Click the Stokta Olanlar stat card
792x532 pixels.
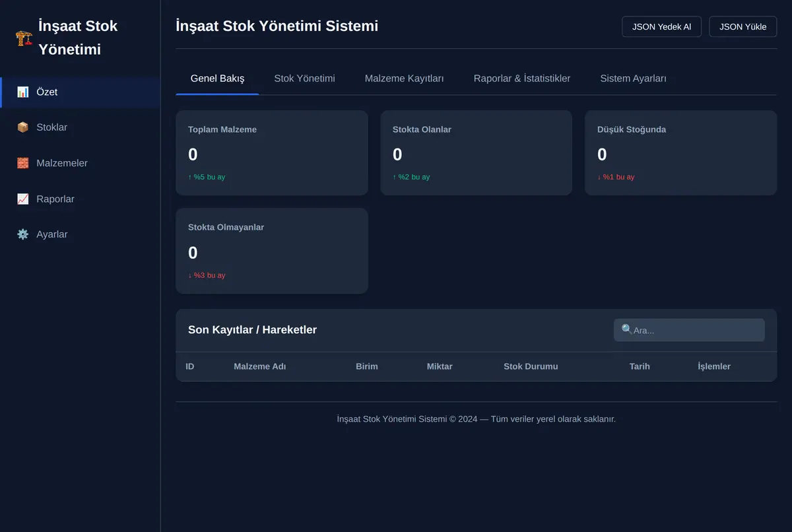(476, 152)
